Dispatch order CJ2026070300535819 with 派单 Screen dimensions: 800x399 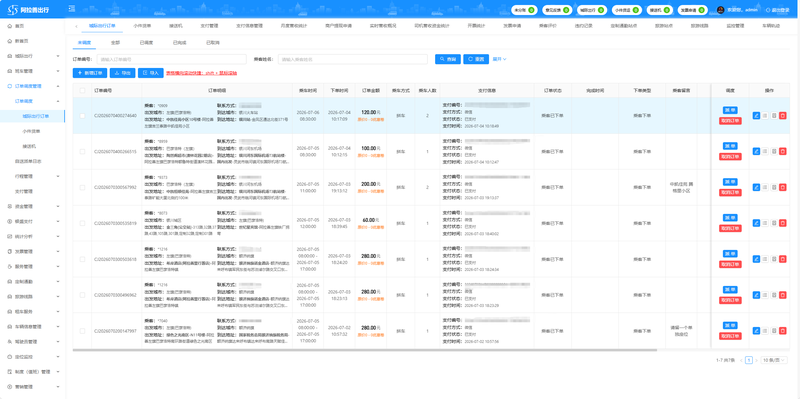click(730, 217)
